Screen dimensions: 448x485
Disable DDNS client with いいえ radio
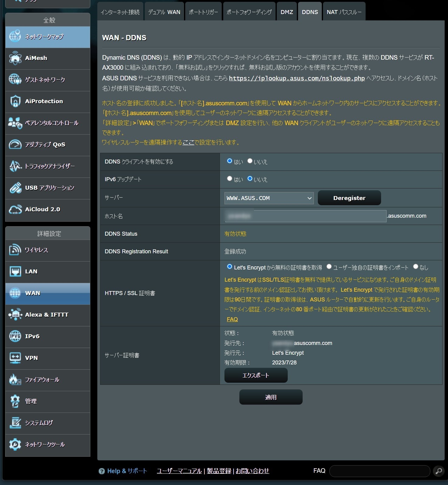(250, 161)
